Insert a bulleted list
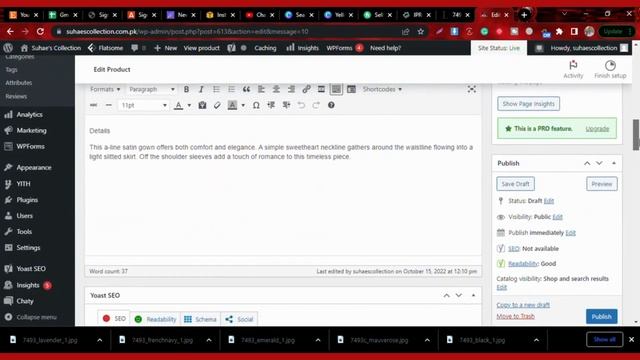The width and height of the screenshot is (640, 360). pyautogui.click(x=216, y=89)
